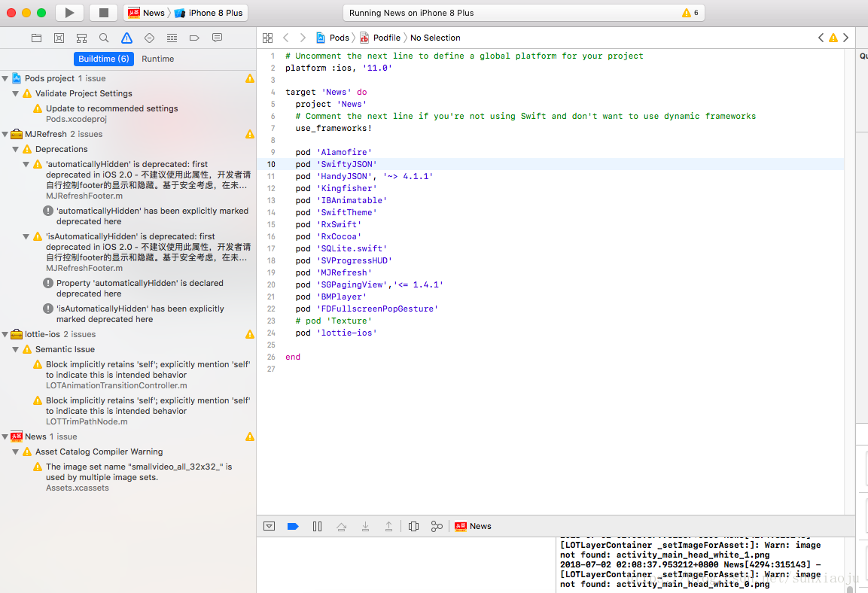This screenshot has width=868, height=593.
Task: Open the Symbol navigator icon
Action: coord(81,38)
